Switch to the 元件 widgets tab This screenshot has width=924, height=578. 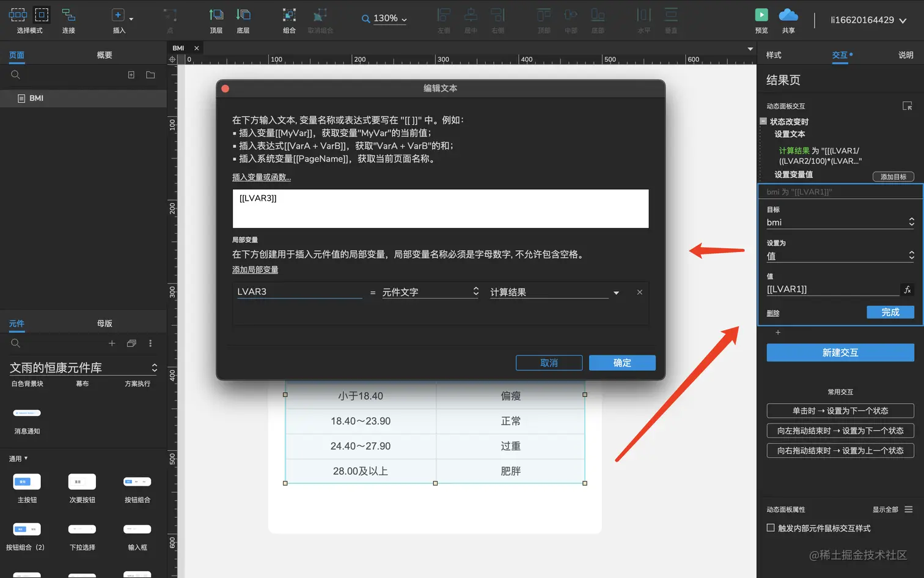pos(16,324)
